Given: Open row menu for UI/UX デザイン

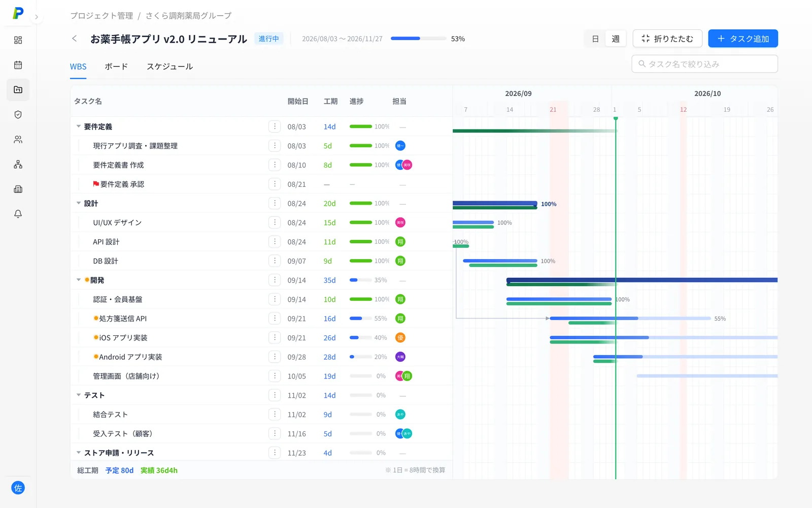Looking at the screenshot, I should (x=275, y=222).
